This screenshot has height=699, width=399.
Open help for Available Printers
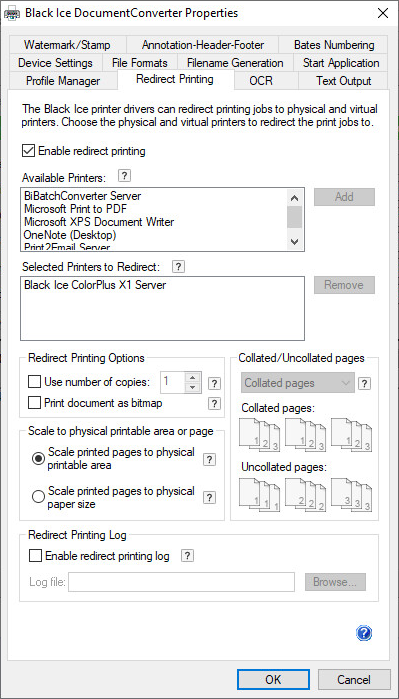125,177
